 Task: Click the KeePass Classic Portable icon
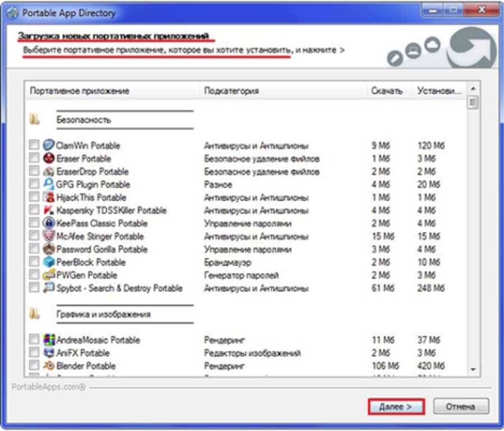[x=49, y=223]
